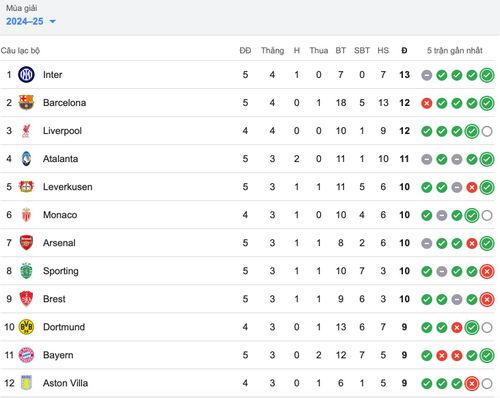Sort by the Đ points column header

click(x=404, y=51)
